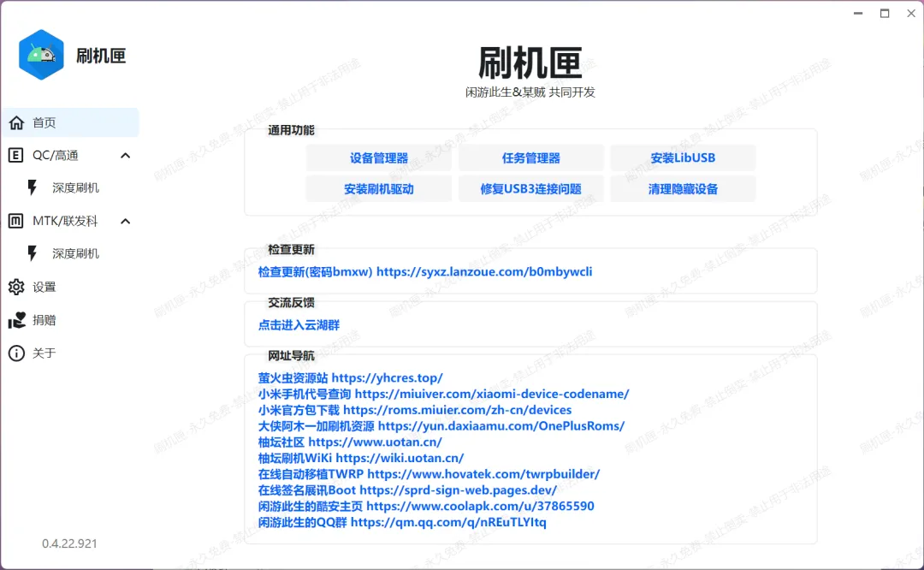924x570 pixels.
Task: Minimize the 刷机匣 window
Action: pos(858,13)
